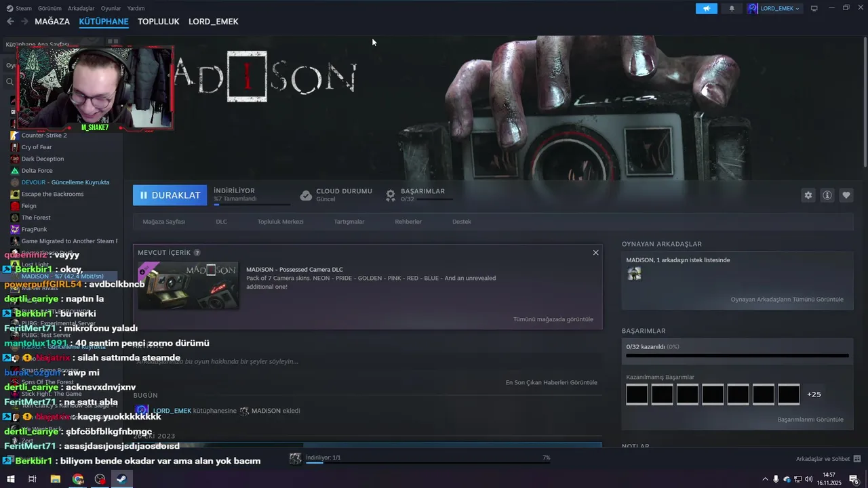
Task: Open Arkadaşlar ve Sohbet
Action: tap(823, 459)
